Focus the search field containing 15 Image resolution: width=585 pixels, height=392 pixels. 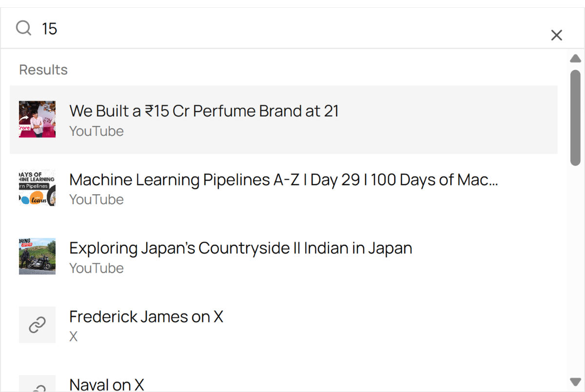click(292, 28)
